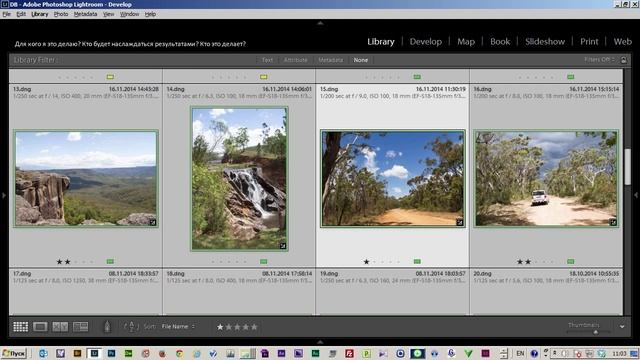Select the Painter spray can tool

pyautogui.click(x=107, y=327)
